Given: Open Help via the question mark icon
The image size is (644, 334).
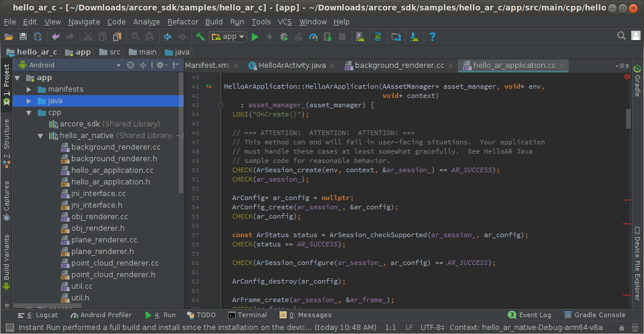Looking at the screenshot, I should click(x=432, y=37).
